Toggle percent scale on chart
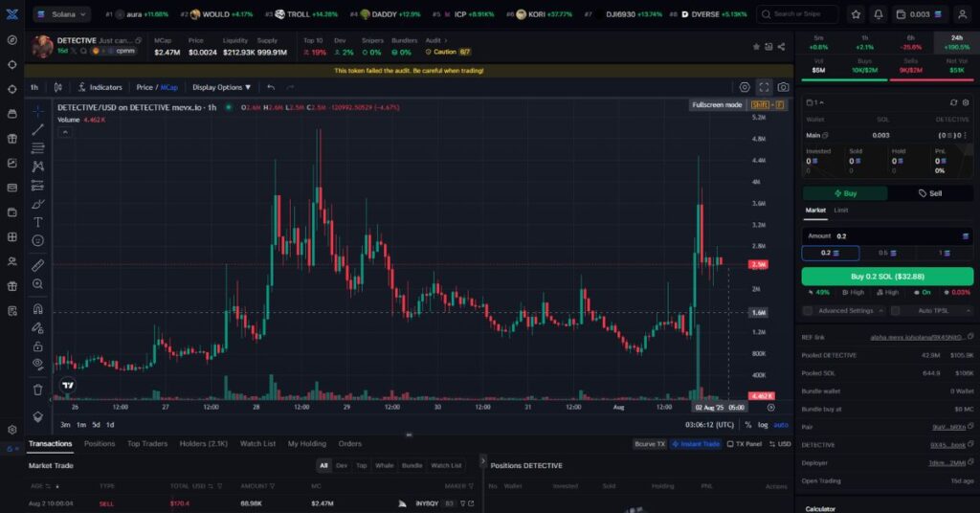This screenshot has width=980, height=513. tap(748, 425)
